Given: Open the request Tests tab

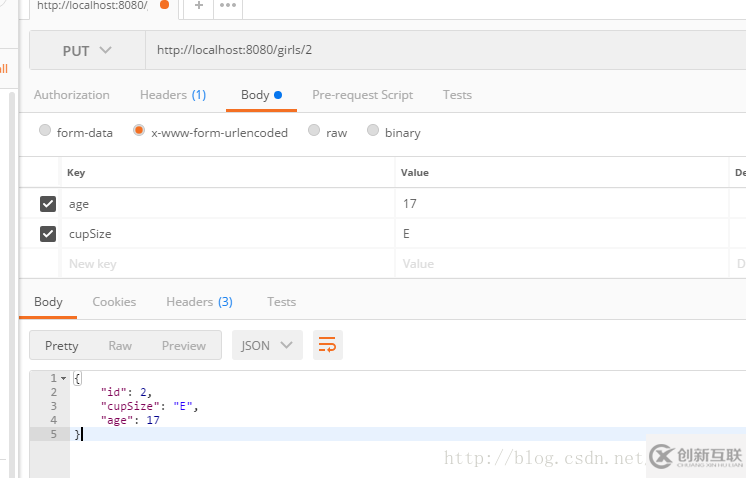Looking at the screenshot, I should pos(457,95).
